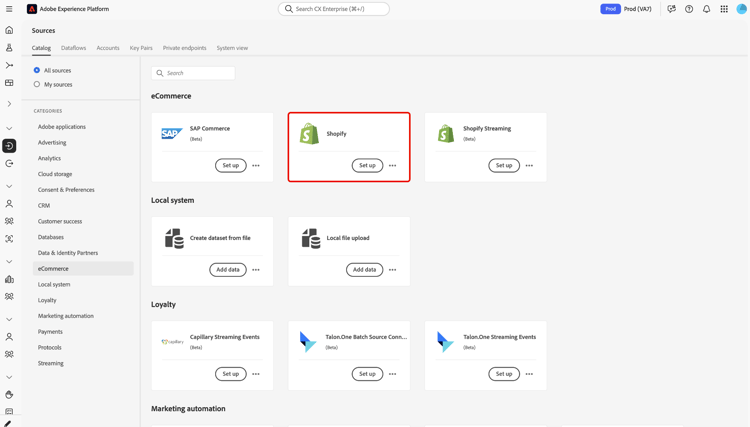Click the Adobe Experience Platform logo
Screen dimensions: 750x427
click(32, 9)
